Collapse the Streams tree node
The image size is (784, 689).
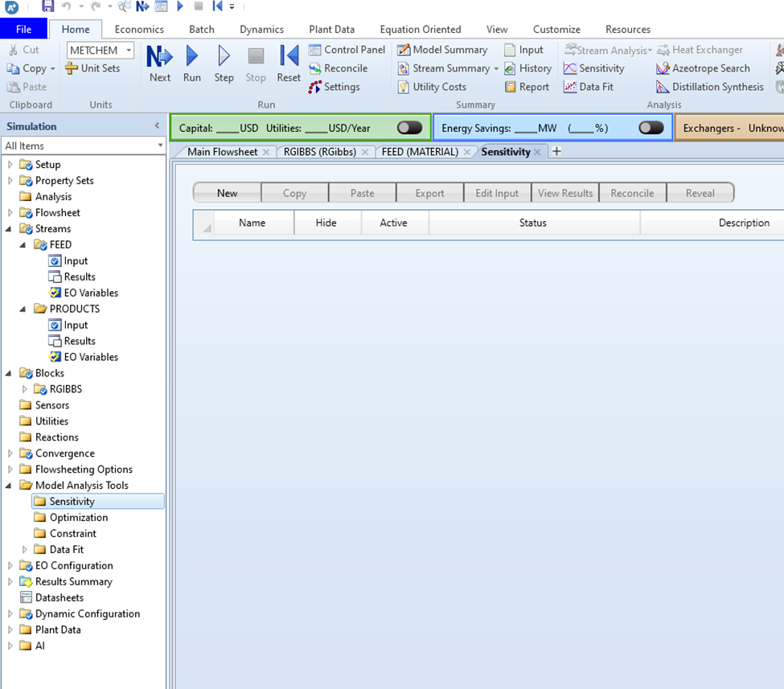pos(9,228)
